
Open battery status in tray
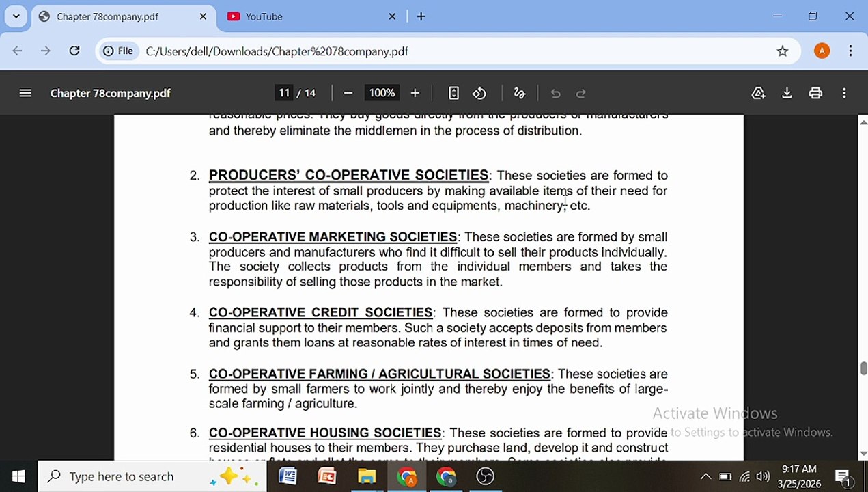tap(725, 477)
